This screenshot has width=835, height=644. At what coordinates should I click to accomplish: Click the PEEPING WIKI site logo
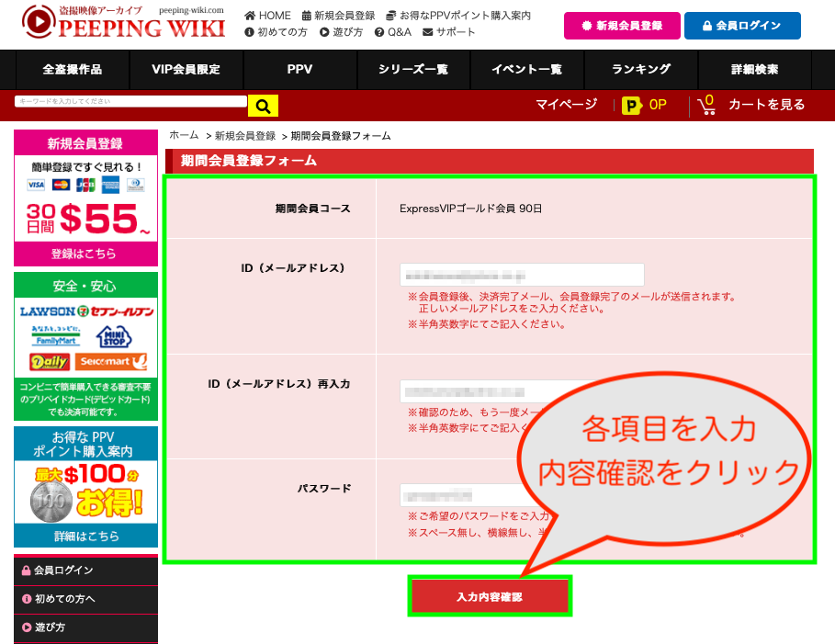(x=123, y=25)
